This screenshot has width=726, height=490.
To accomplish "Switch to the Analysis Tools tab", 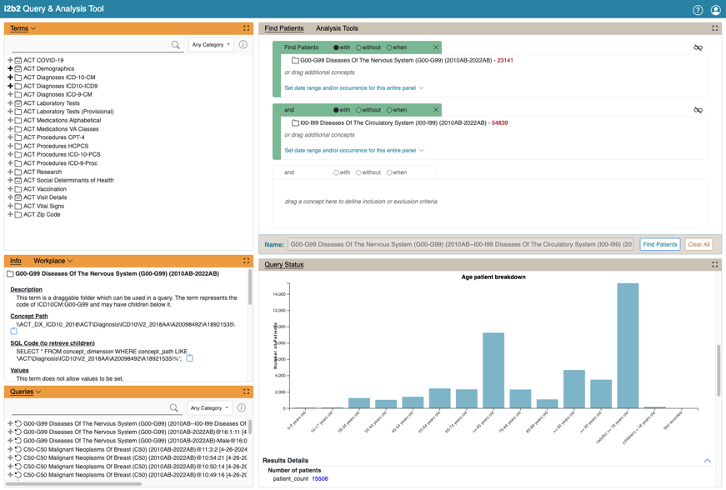I will (336, 29).
